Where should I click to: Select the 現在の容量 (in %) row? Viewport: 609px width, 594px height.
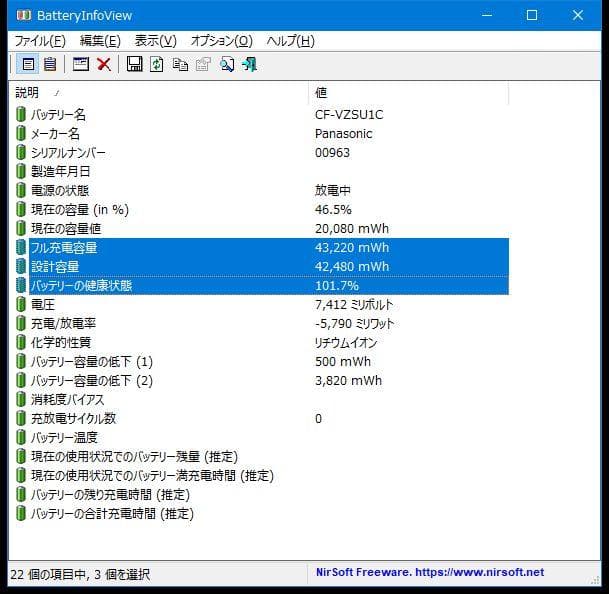262,209
